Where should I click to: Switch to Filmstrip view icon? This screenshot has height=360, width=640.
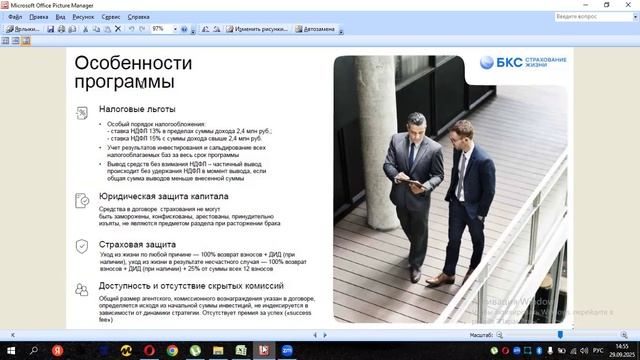click(16, 41)
